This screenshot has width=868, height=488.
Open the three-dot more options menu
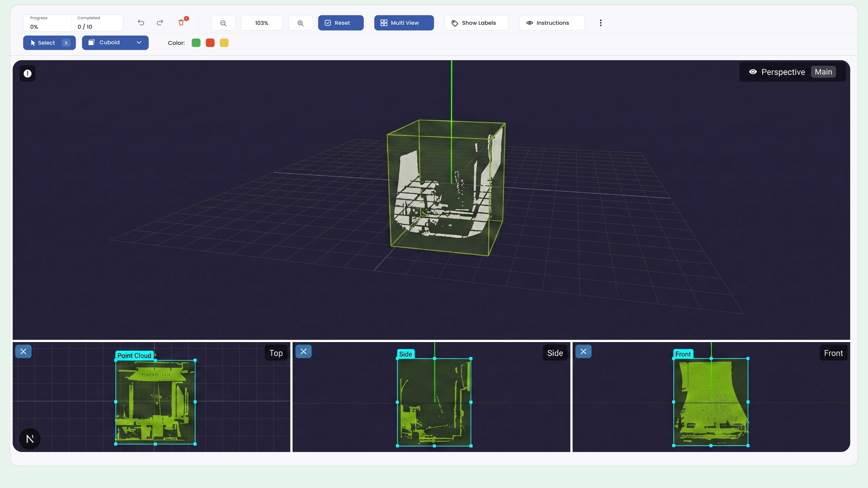pos(600,23)
